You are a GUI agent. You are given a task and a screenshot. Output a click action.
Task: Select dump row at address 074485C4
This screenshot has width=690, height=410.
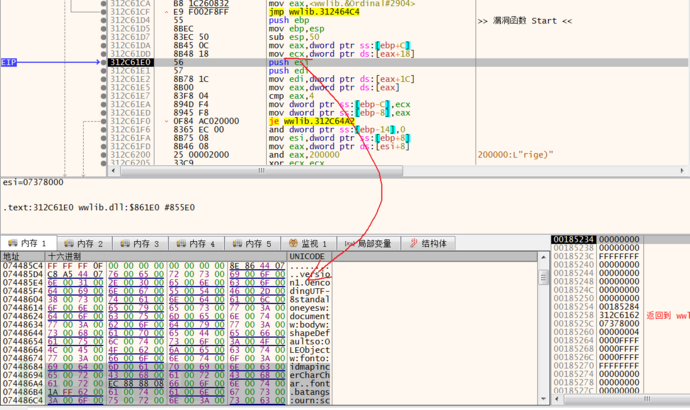[22, 275]
